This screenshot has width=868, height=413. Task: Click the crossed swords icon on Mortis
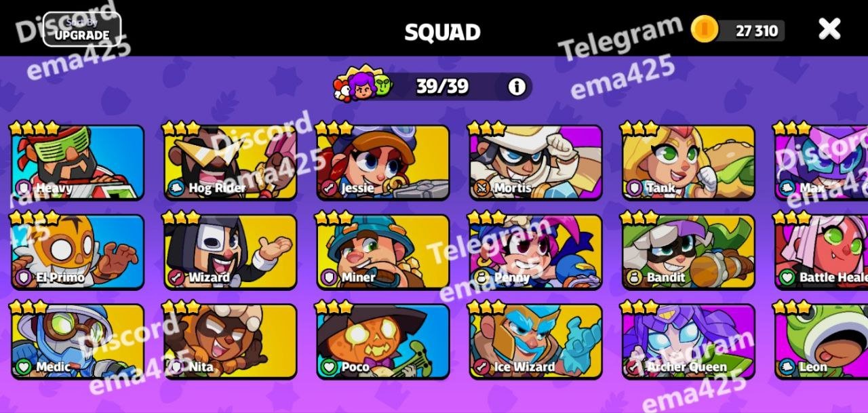click(x=482, y=188)
